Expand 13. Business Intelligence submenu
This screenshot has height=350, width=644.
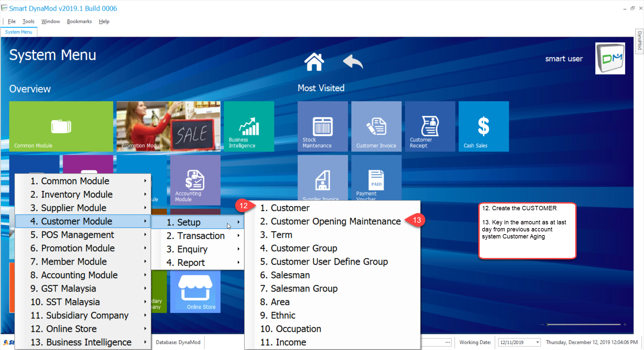(83, 342)
